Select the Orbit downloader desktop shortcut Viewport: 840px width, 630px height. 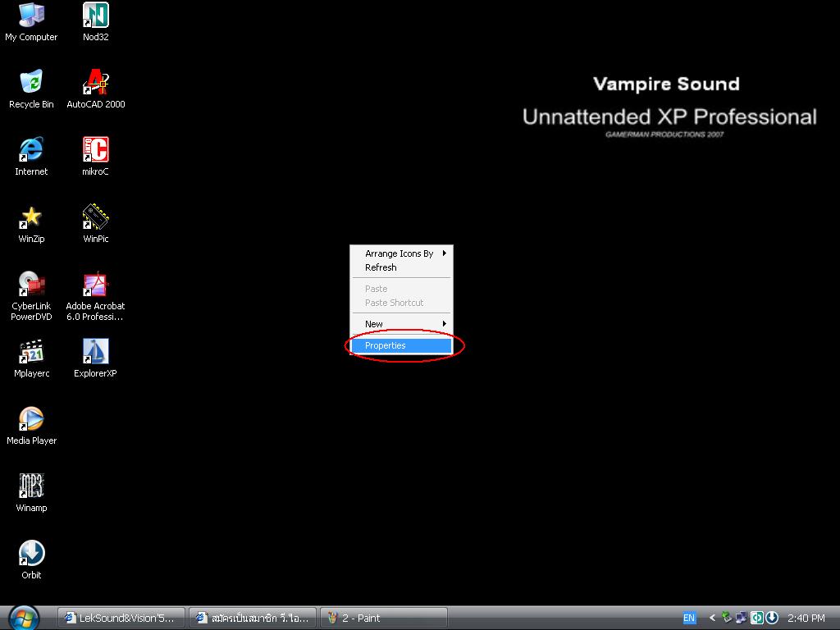31,560
